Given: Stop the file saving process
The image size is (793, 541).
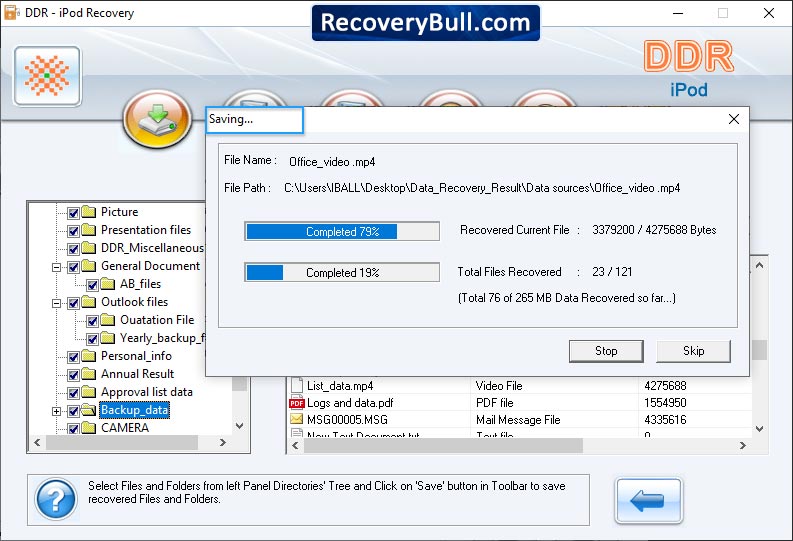Looking at the screenshot, I should point(606,351).
